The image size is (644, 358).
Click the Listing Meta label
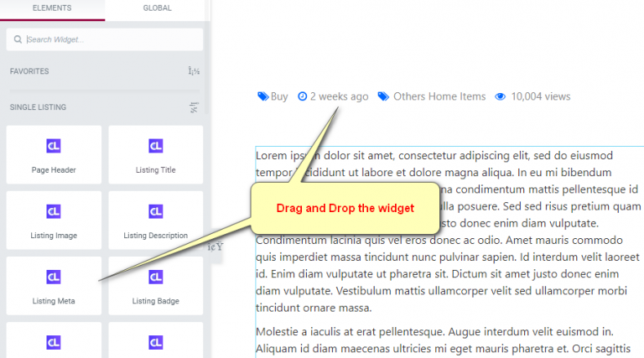point(54,301)
